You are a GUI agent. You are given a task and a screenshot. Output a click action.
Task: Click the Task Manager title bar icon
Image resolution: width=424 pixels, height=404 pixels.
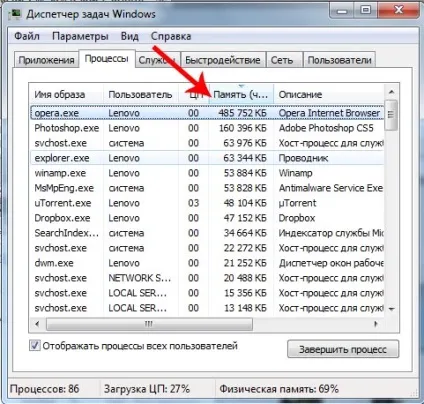[x=16, y=13]
